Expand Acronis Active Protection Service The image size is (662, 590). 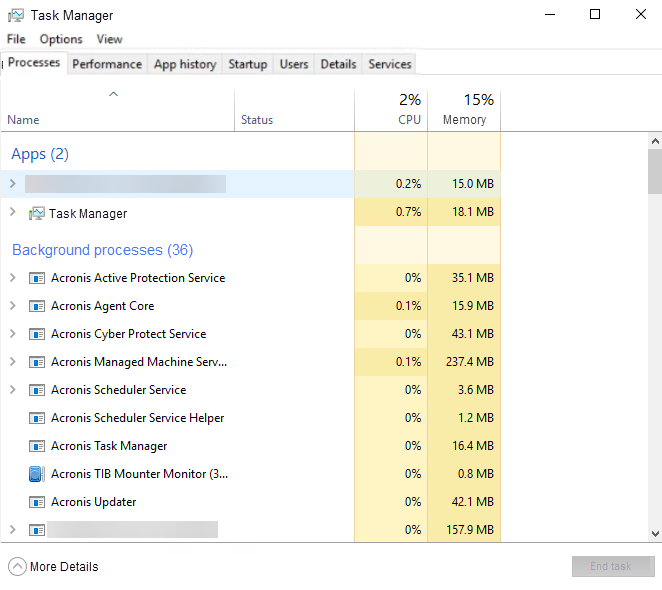[13, 277]
